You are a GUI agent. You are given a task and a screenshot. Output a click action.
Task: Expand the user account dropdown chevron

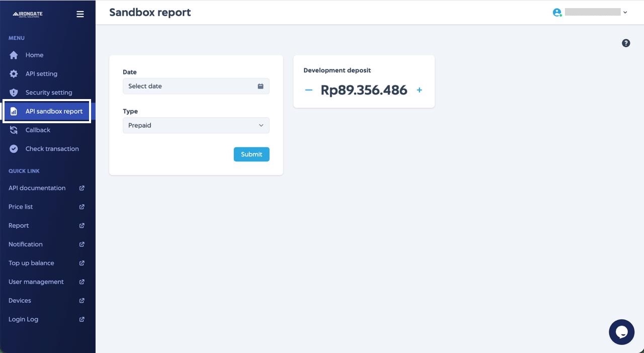625,12
